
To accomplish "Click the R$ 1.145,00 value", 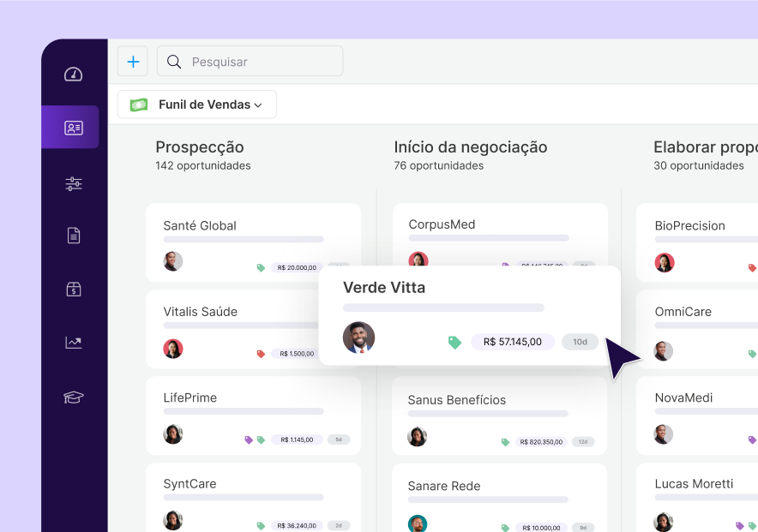I will click(297, 439).
